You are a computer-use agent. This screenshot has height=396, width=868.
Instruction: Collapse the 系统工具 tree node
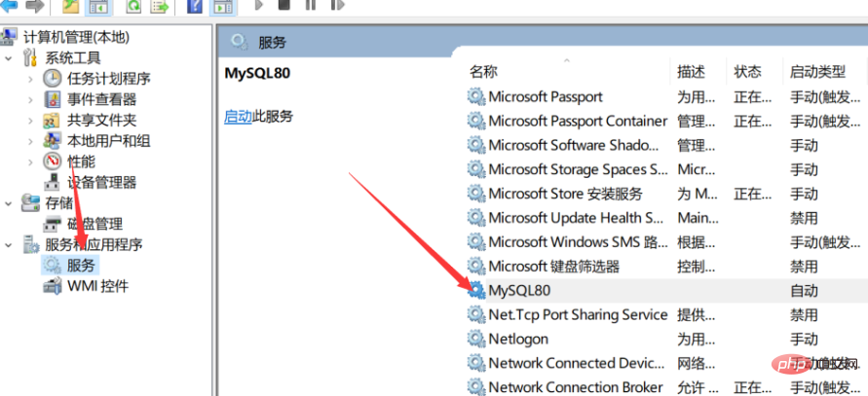click(x=9, y=58)
